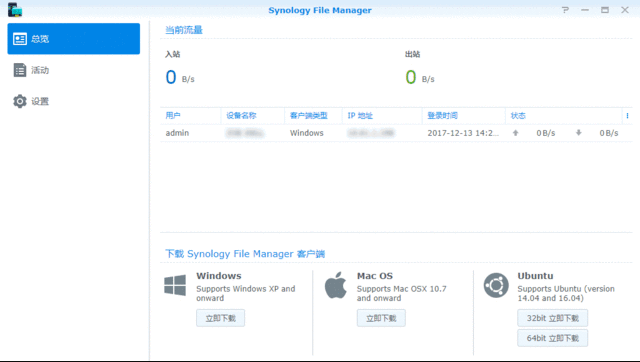Click the Apple logo icon

[x=336, y=285]
